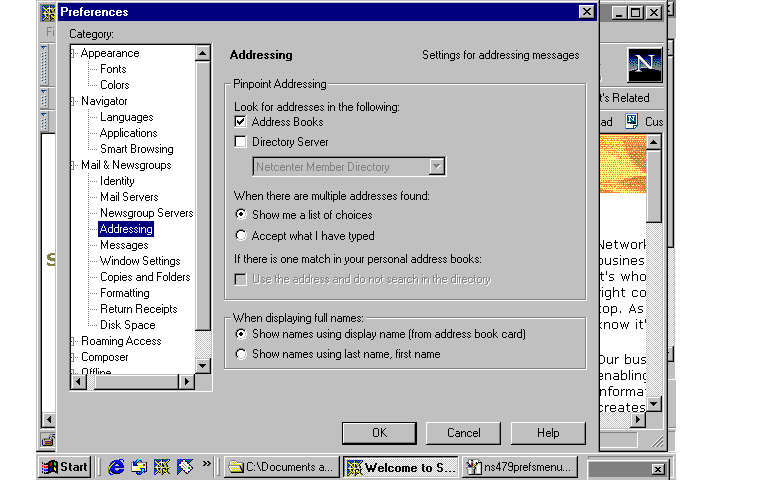Switch to ns479prefsmenu taskbar item
The image size is (770, 480).
point(520,467)
